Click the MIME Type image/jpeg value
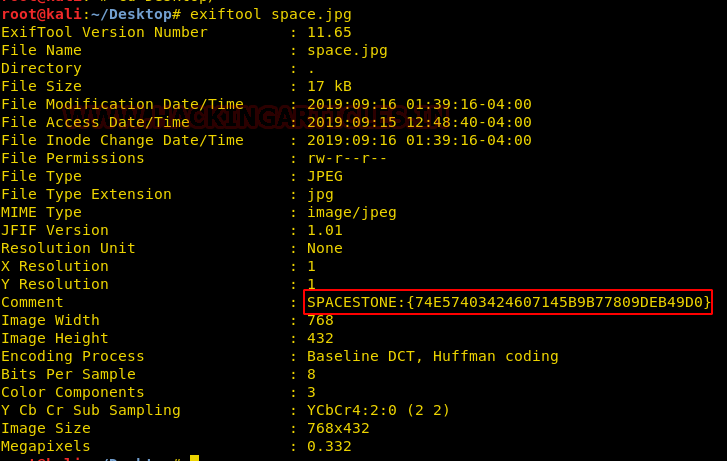This screenshot has width=727, height=461. 351,212
